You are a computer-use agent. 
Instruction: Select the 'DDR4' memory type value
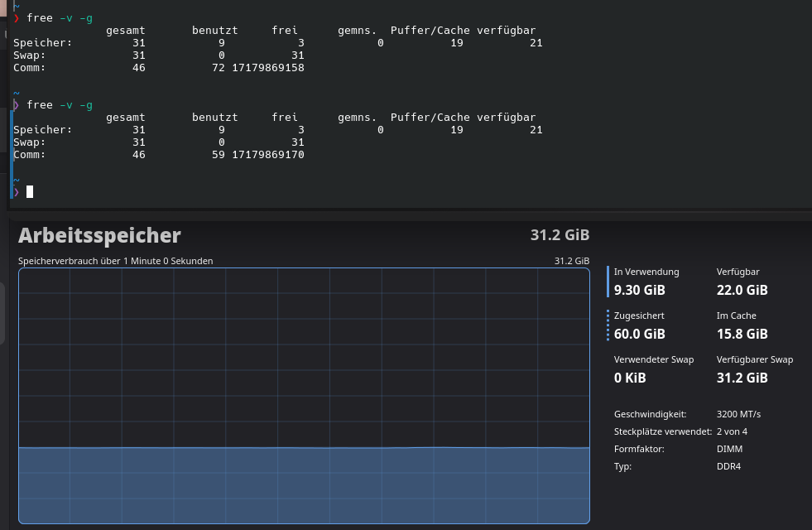pyautogui.click(x=728, y=467)
